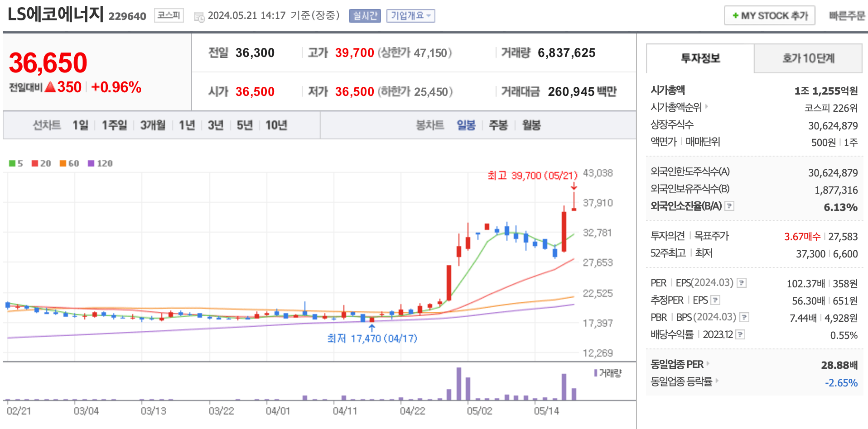This screenshot has width=868, height=429.
Task: Select the 1일 line chart period
Action: pos(81,125)
